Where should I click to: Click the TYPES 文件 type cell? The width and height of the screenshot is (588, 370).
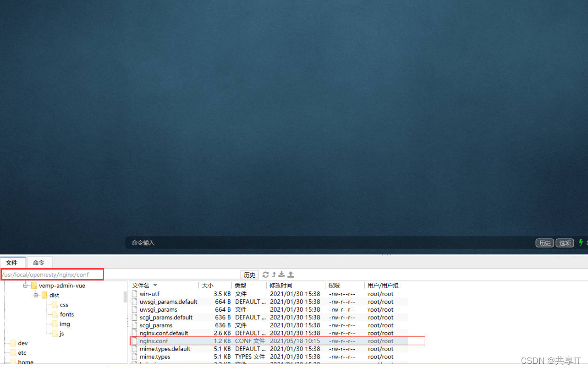coord(250,357)
